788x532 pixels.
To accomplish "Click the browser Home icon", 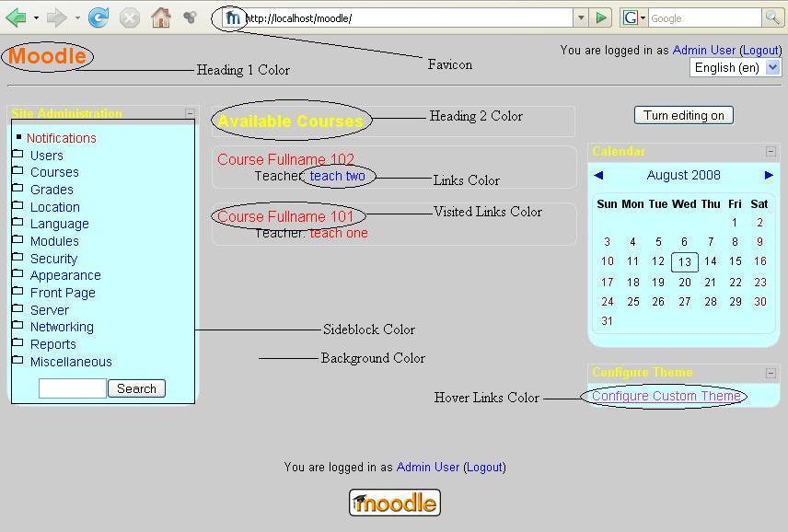I will [160, 17].
